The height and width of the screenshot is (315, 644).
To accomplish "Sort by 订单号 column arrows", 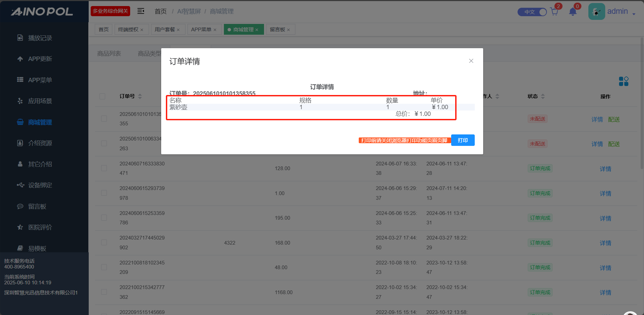I will pyautogui.click(x=140, y=96).
